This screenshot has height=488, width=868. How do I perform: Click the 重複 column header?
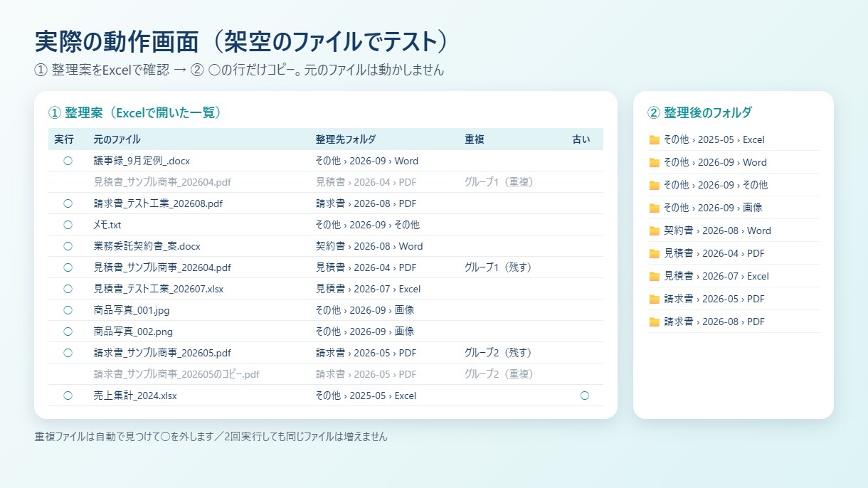[x=475, y=139]
